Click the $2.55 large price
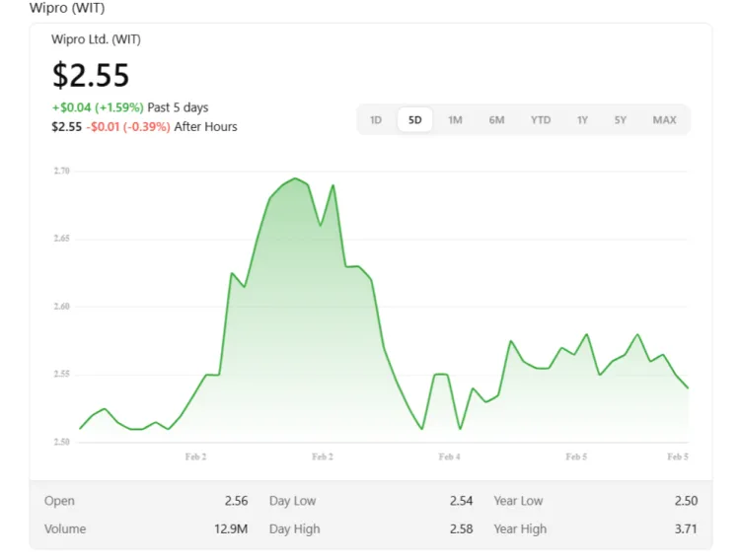Viewport: 740px width, 560px height. point(90,75)
